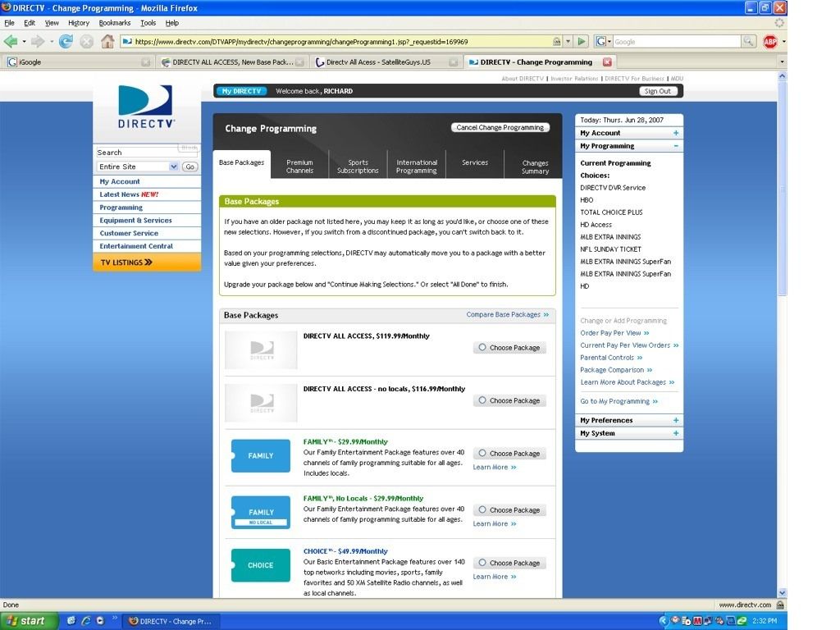Open the Go to My Programming link

point(619,401)
